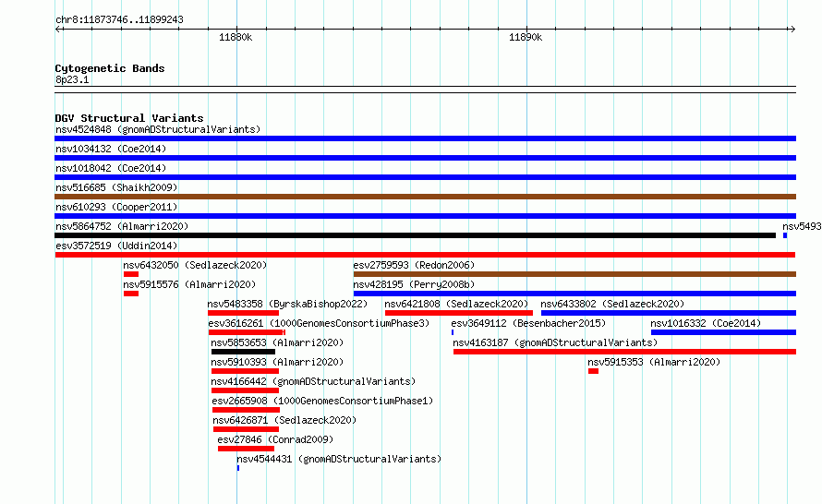
Task: Open esv3572519 (Uddin2014) label
Action: tap(116, 246)
